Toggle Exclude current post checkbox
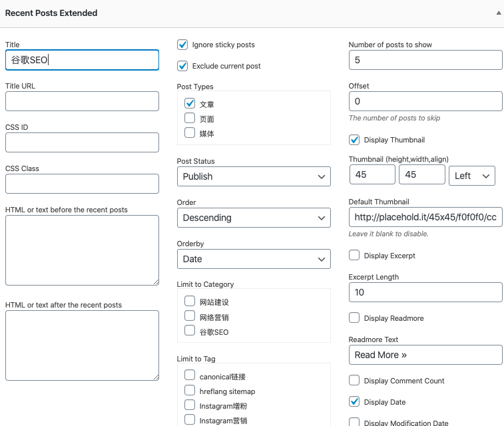The width and height of the screenshot is (504, 426). click(182, 66)
